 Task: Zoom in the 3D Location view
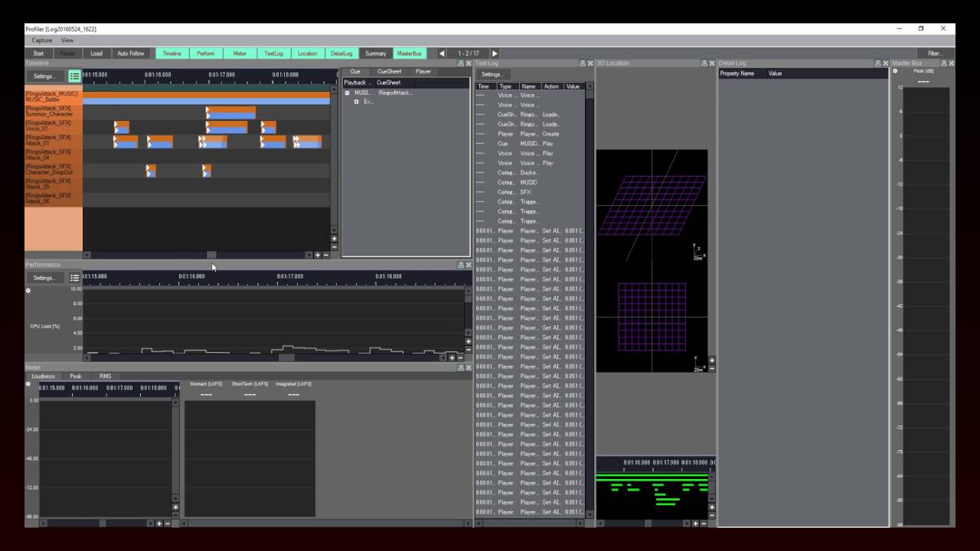tap(711, 360)
